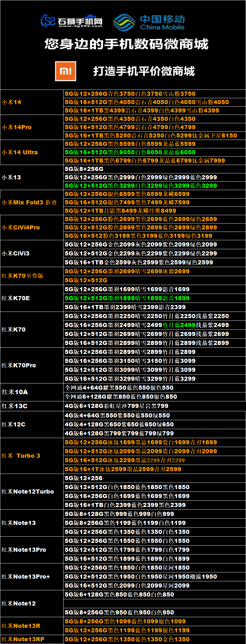Click row 5G版8+128G黑色999
The height and width of the screenshot is (644, 246).
(154, 514)
